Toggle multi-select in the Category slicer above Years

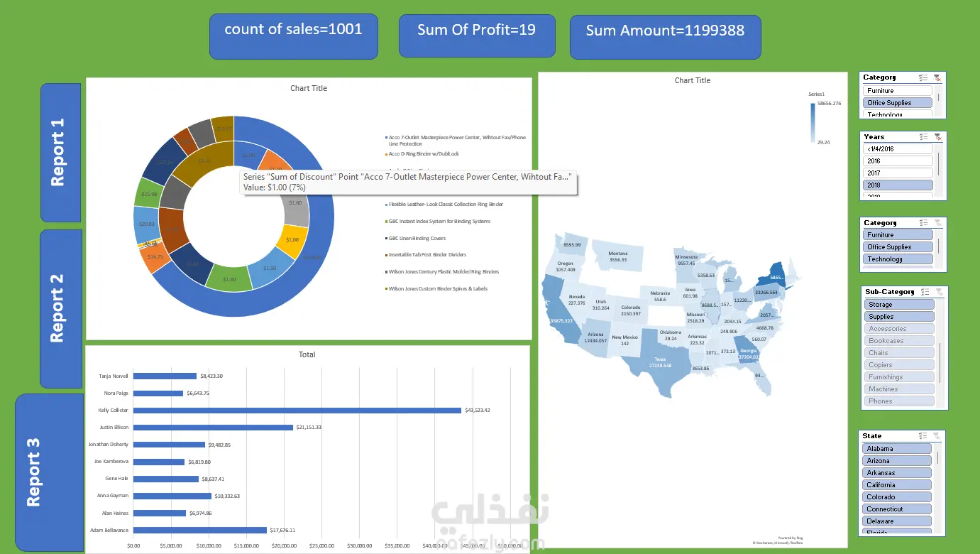coord(923,78)
